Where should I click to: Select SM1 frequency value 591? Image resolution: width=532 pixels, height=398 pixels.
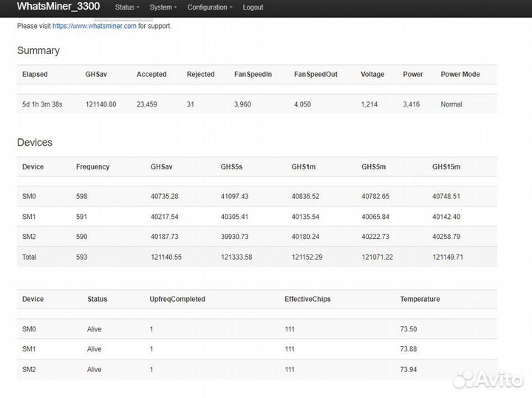click(81, 217)
